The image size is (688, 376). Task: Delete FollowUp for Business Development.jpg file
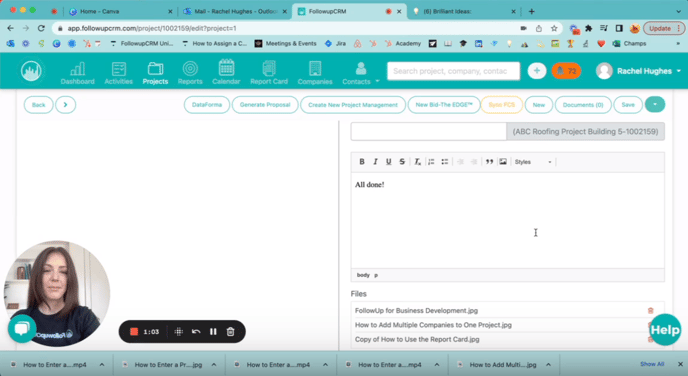pos(650,311)
